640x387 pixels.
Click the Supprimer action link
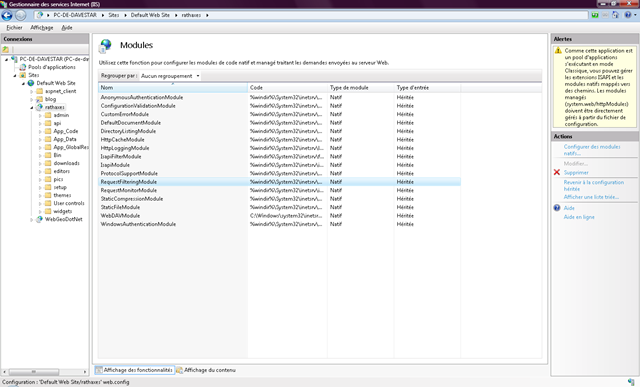576,172
